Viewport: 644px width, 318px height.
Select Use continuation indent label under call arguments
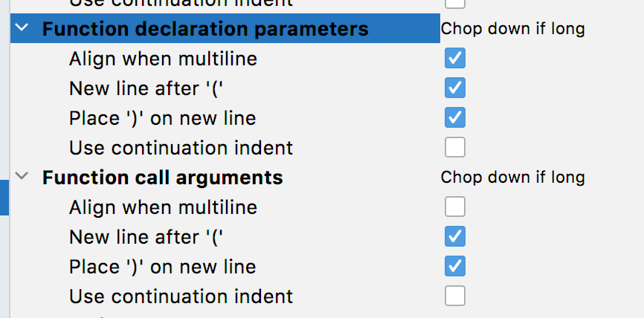click(181, 296)
